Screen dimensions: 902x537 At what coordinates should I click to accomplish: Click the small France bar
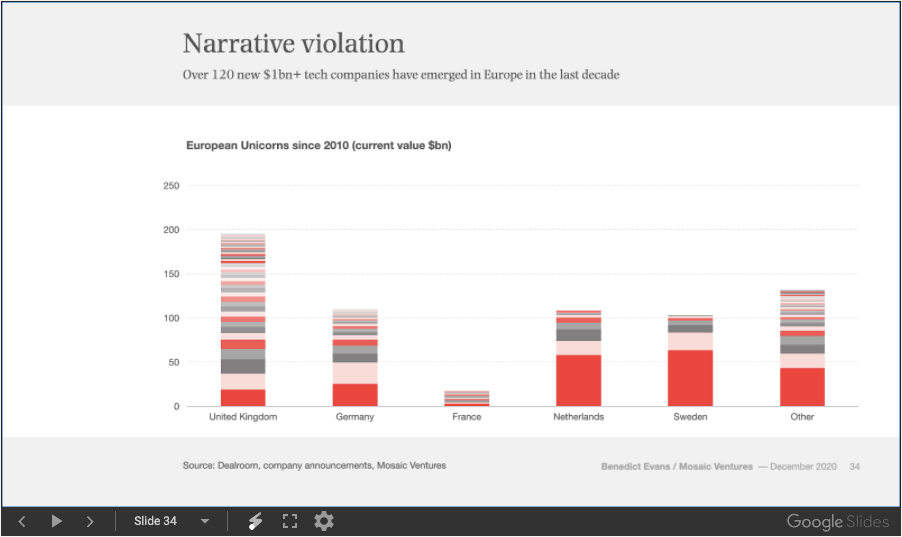467,399
